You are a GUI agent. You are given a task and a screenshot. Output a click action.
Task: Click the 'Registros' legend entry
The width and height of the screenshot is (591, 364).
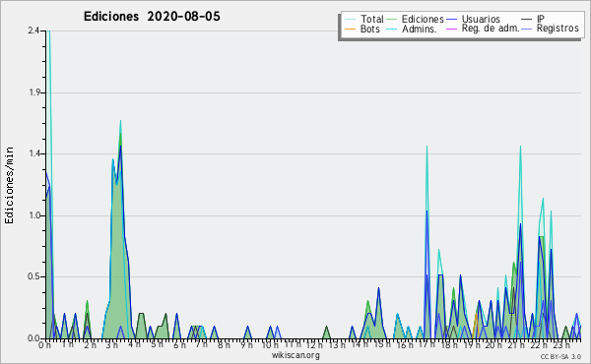558,29
